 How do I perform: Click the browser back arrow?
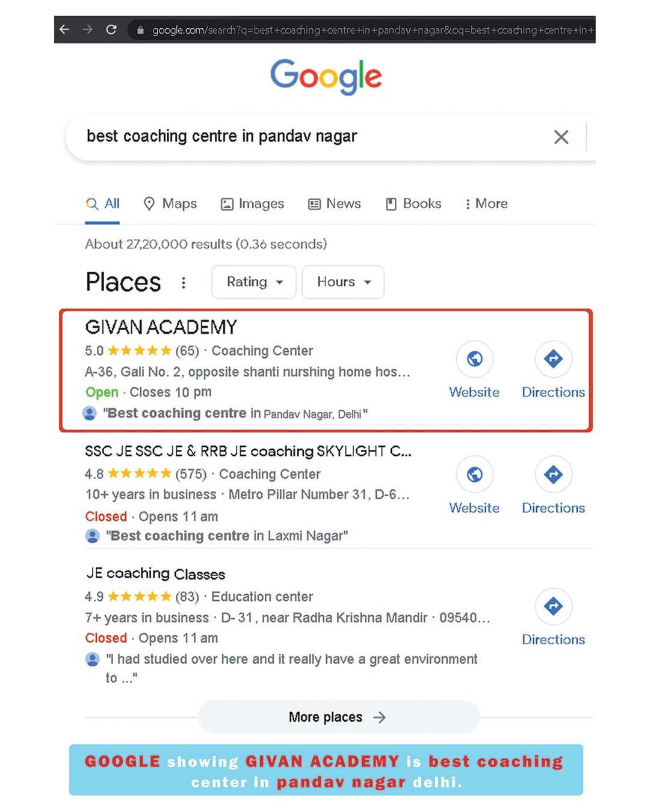64,29
